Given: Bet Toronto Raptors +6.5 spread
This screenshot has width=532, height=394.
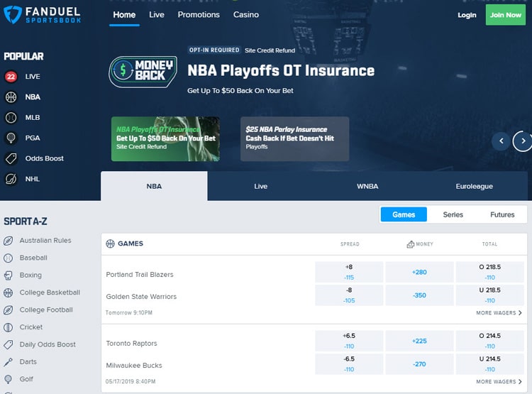Looking at the screenshot, I should pos(349,341).
